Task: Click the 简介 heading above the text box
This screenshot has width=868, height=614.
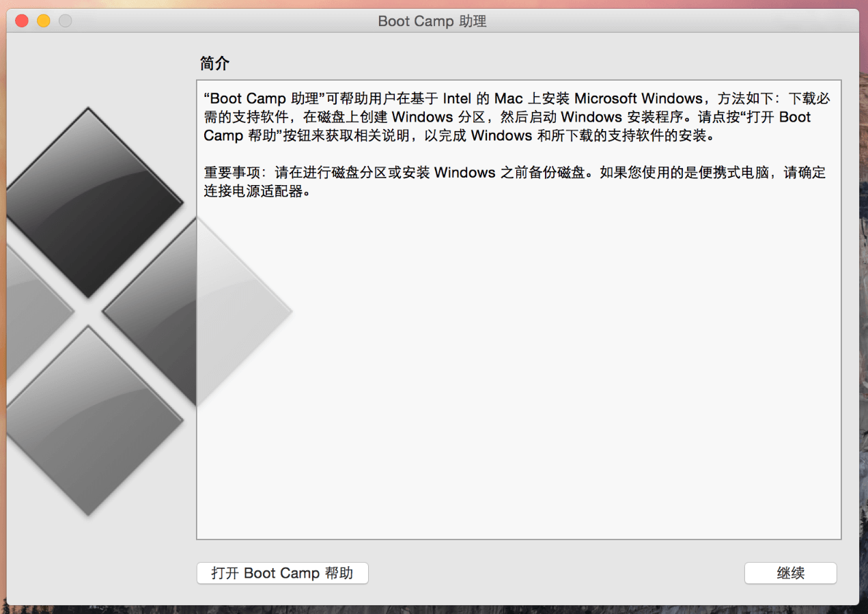Action: (214, 64)
